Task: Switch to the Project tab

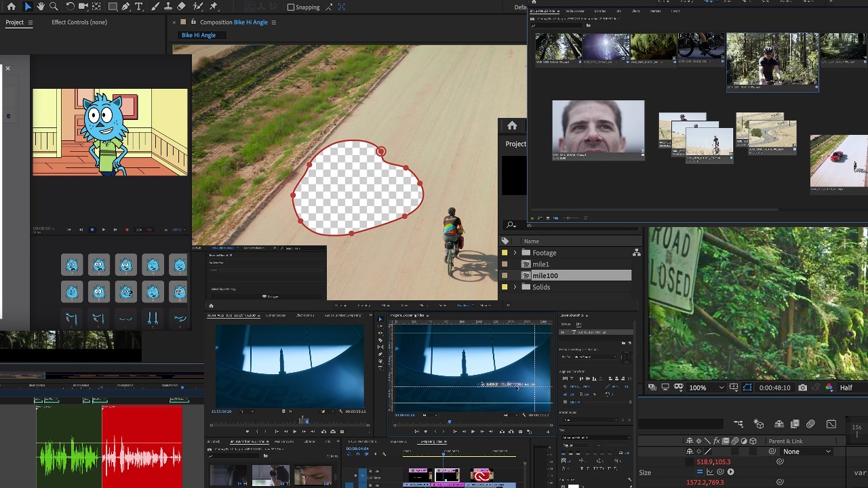Action: point(14,22)
